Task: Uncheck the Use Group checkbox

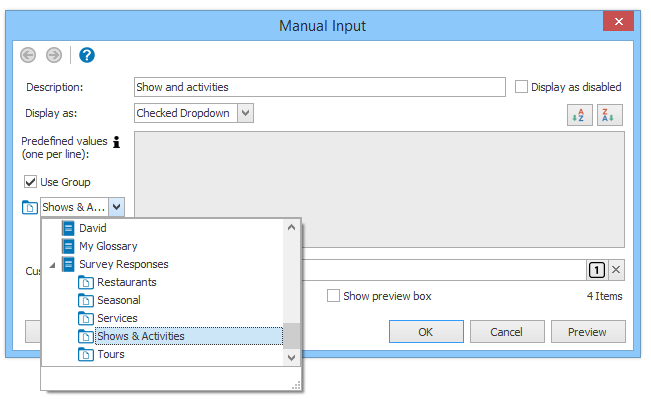Action: pos(30,182)
